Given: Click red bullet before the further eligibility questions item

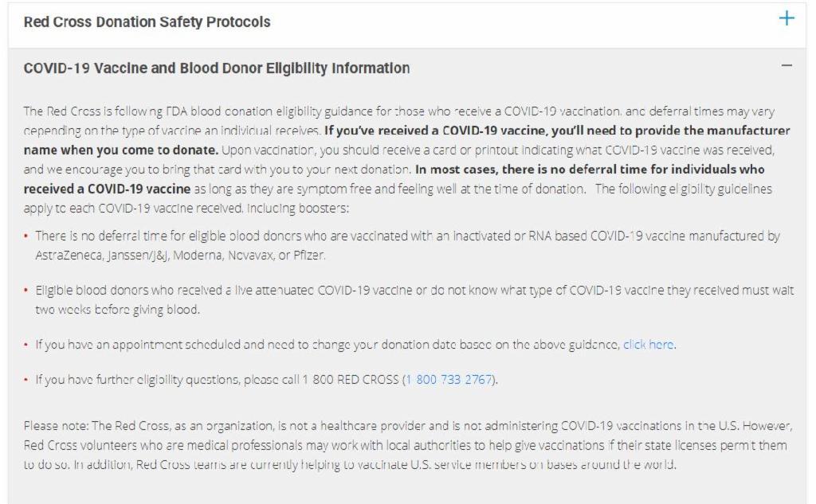Looking at the screenshot, I should pos(26,380).
